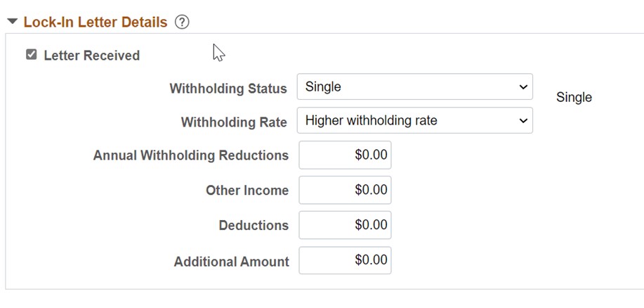Click the Lock-In Letter Details heading
The width and height of the screenshot is (644, 308).
pyautogui.click(x=96, y=22)
